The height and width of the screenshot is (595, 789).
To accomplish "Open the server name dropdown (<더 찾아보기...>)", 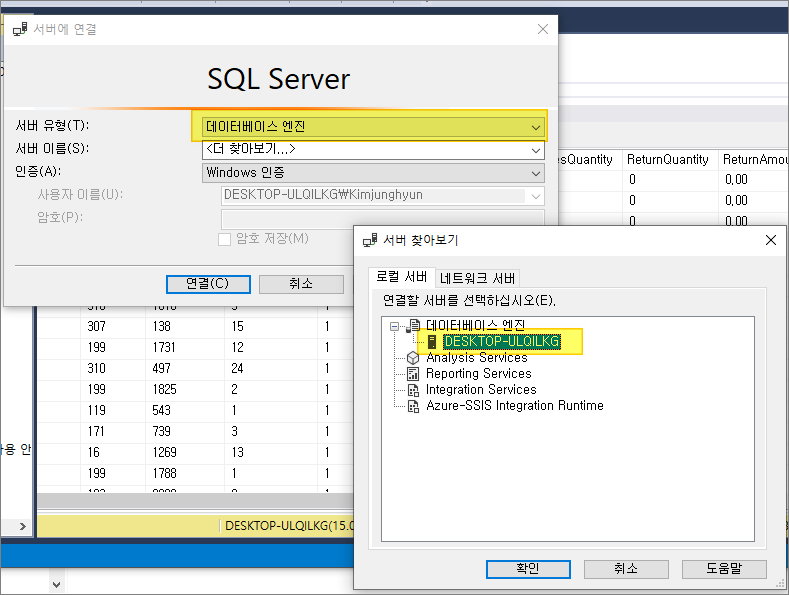I will pos(373,150).
